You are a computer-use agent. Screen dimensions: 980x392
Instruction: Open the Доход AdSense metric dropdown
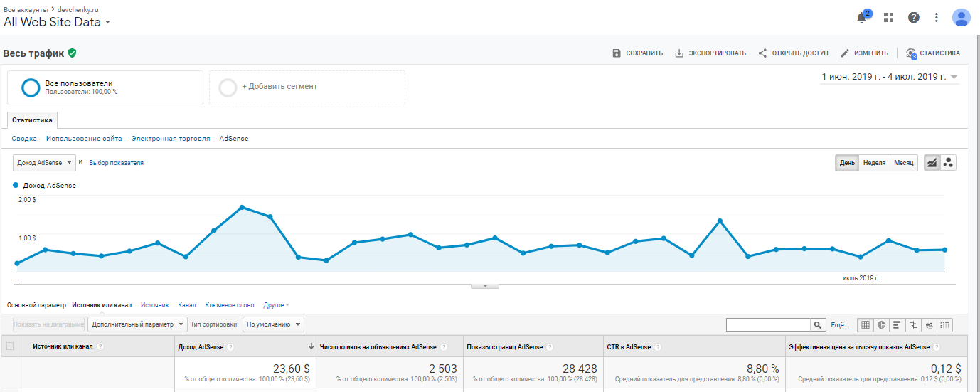click(44, 163)
